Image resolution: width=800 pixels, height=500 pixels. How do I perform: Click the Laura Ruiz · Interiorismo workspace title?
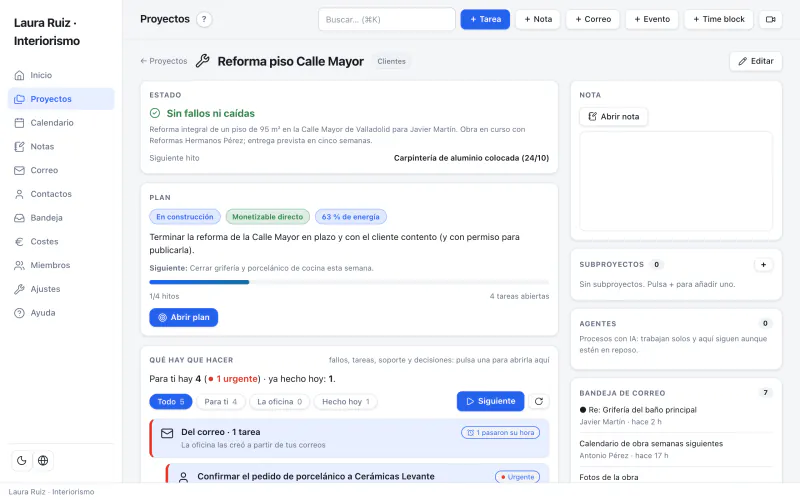click(x=47, y=32)
